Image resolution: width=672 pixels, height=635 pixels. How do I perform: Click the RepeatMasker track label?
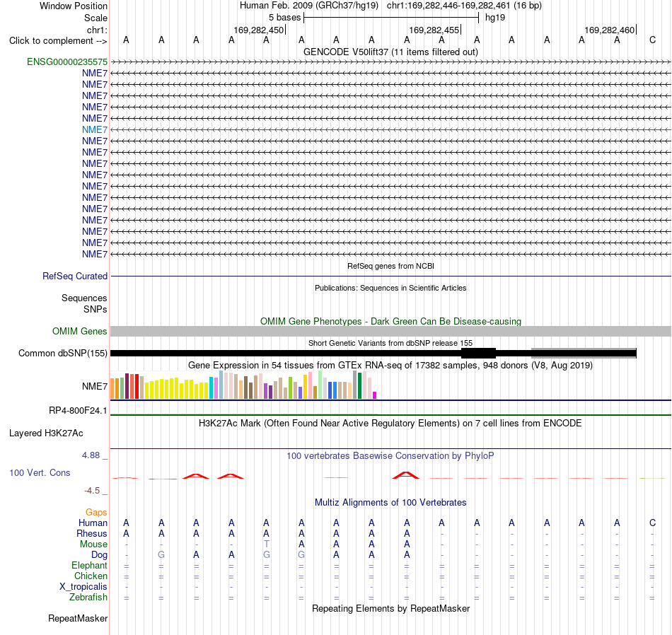pos(78,619)
